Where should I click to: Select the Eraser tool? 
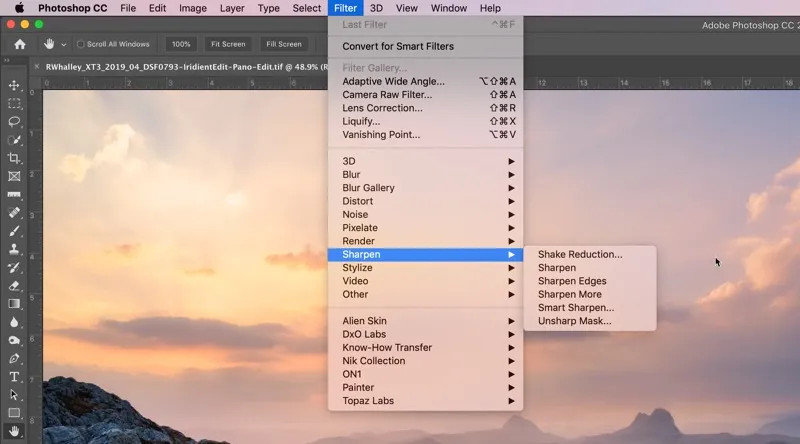tap(14, 286)
